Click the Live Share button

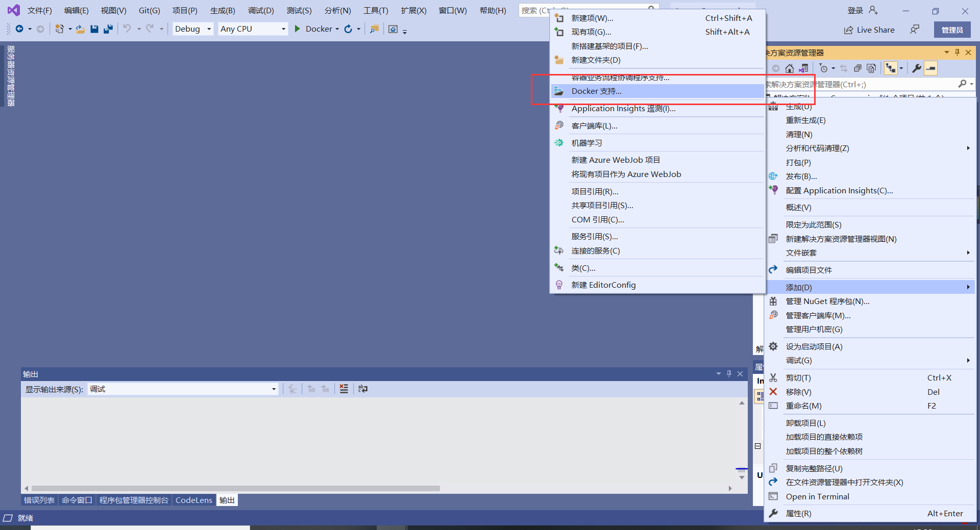[869, 30]
